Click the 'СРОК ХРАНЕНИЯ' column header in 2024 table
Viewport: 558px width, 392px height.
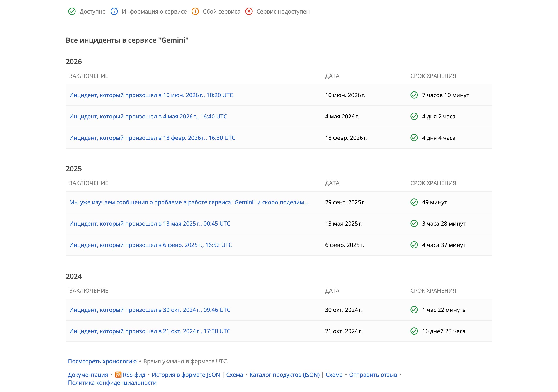point(433,291)
